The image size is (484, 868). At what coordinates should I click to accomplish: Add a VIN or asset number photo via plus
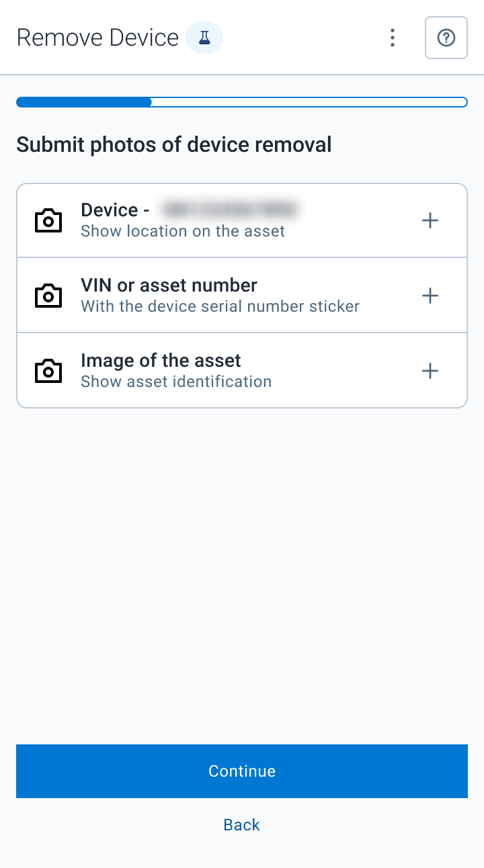430,296
